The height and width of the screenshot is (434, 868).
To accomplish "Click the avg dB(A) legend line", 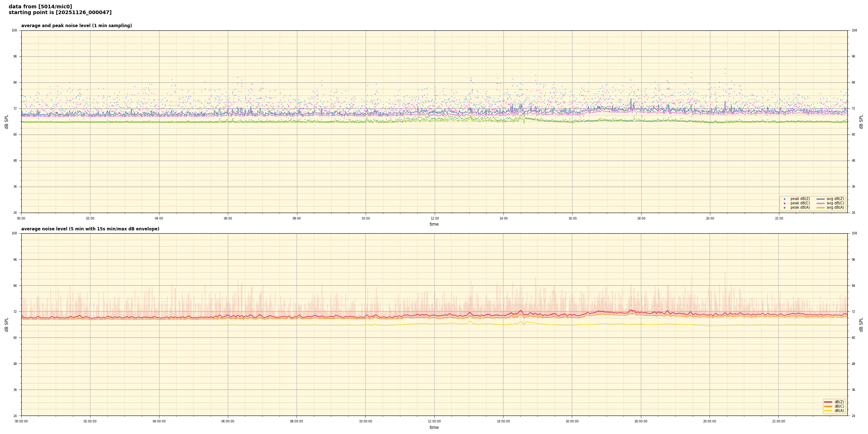I will tap(821, 208).
